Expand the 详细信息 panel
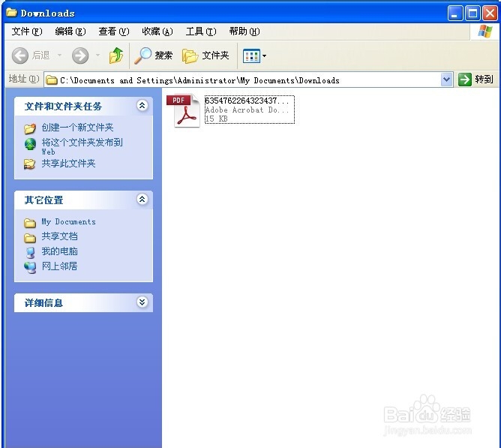The height and width of the screenshot is (448, 501). pyautogui.click(x=142, y=302)
